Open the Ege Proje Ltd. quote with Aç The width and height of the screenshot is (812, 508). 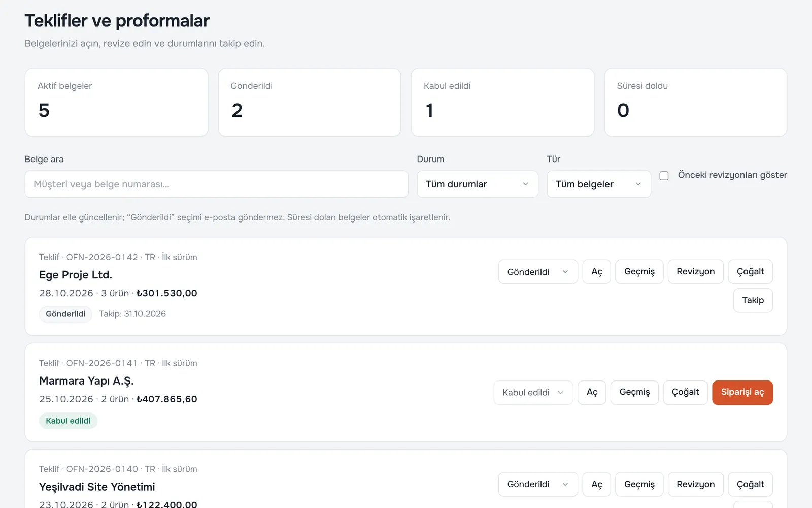596,272
